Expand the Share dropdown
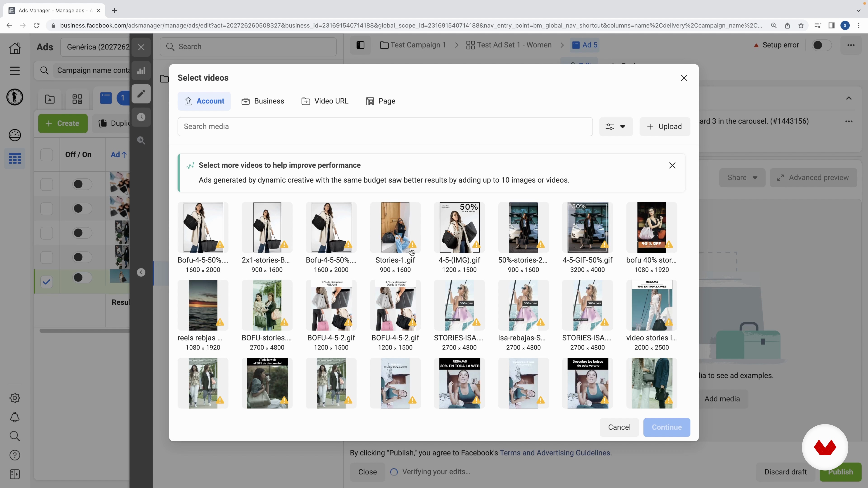 (742, 178)
